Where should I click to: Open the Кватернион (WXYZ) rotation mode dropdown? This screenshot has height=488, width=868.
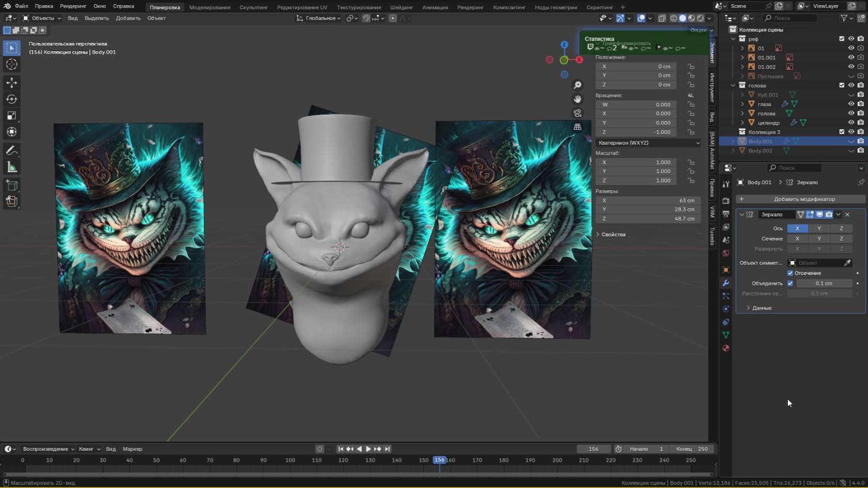(648, 143)
